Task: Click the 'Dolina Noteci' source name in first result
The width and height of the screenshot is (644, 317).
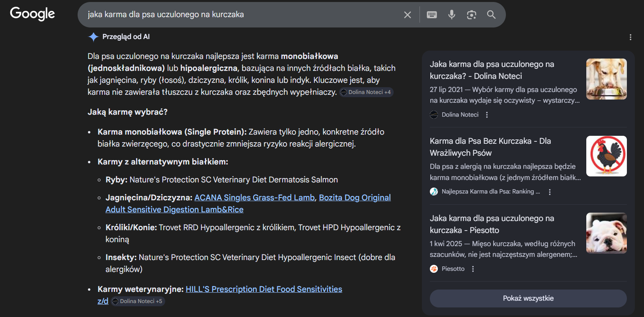Action: click(x=460, y=115)
